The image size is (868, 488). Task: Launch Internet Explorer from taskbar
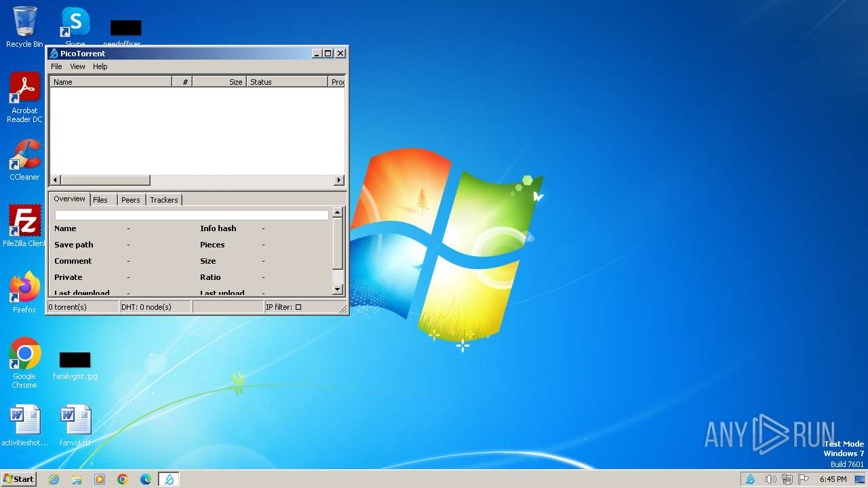[x=54, y=479]
